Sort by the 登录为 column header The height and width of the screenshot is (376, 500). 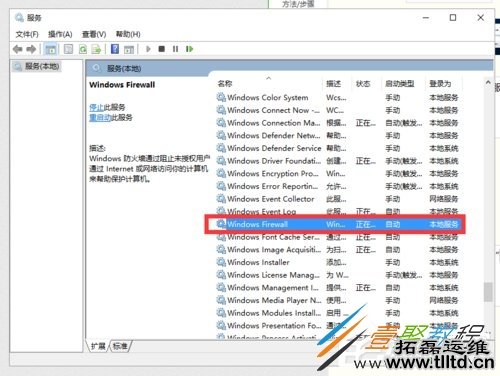[x=440, y=83]
